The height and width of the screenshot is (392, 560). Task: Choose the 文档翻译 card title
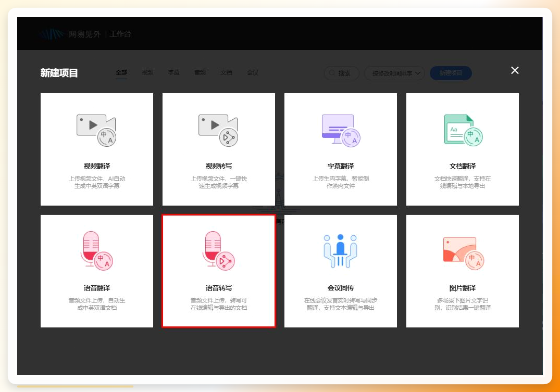[463, 166]
